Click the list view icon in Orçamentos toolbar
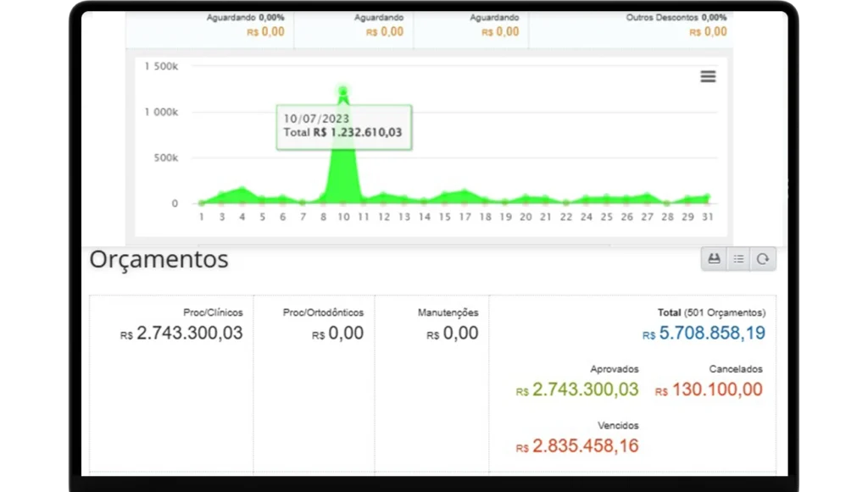Screen dimensions: 868x492 738,259
